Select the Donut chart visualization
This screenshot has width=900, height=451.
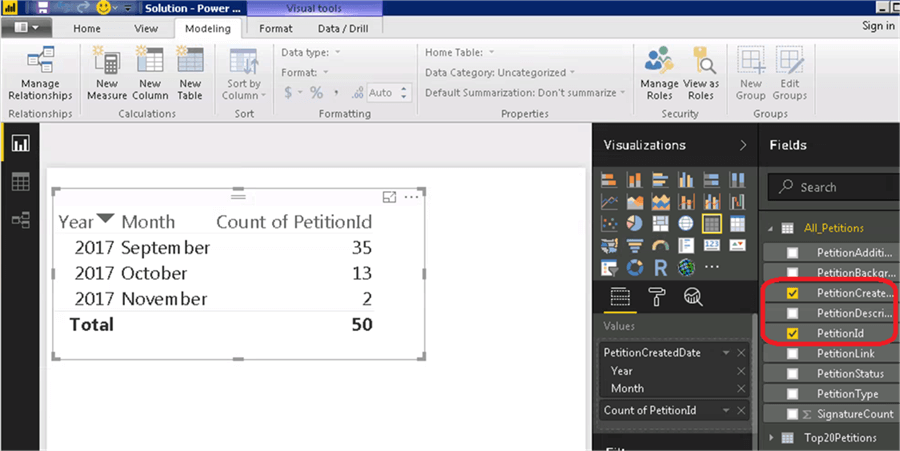(634, 267)
